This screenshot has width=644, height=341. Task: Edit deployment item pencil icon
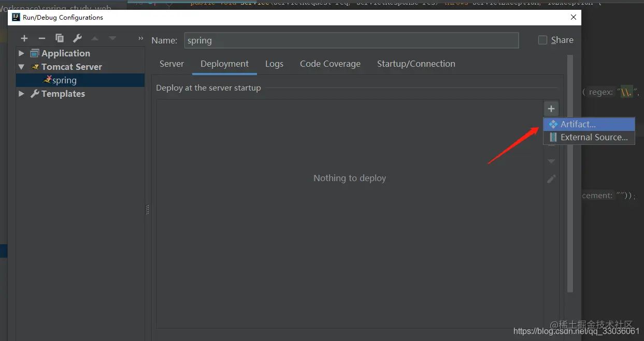pyautogui.click(x=551, y=179)
